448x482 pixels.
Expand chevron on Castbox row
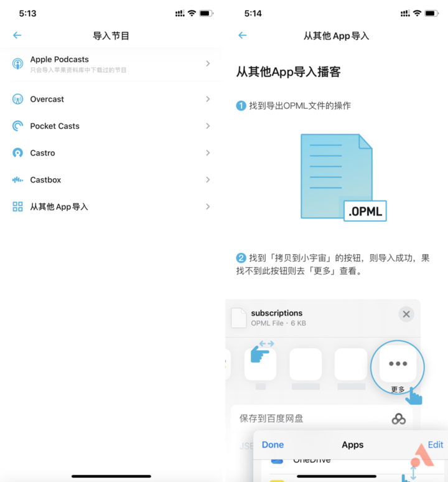click(x=208, y=179)
